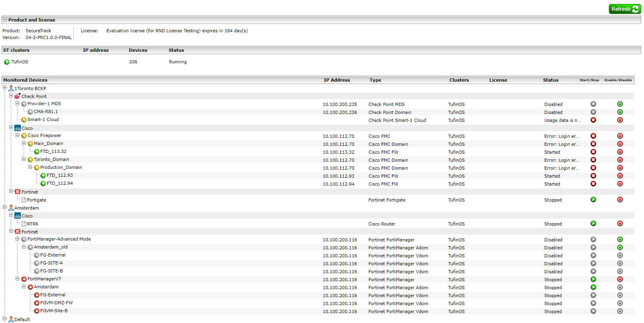Stop the Smart-1 Cloud device
This screenshot has height=323, width=644.
point(593,120)
